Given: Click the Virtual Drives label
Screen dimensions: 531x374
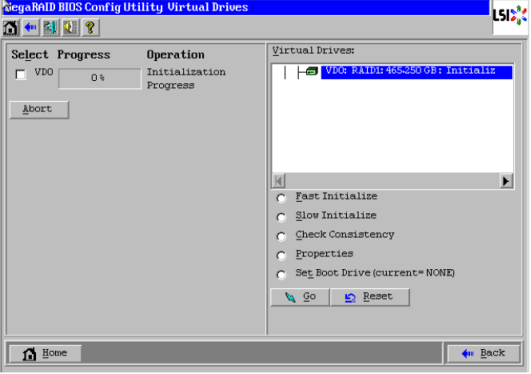Looking at the screenshot, I should (313, 50).
